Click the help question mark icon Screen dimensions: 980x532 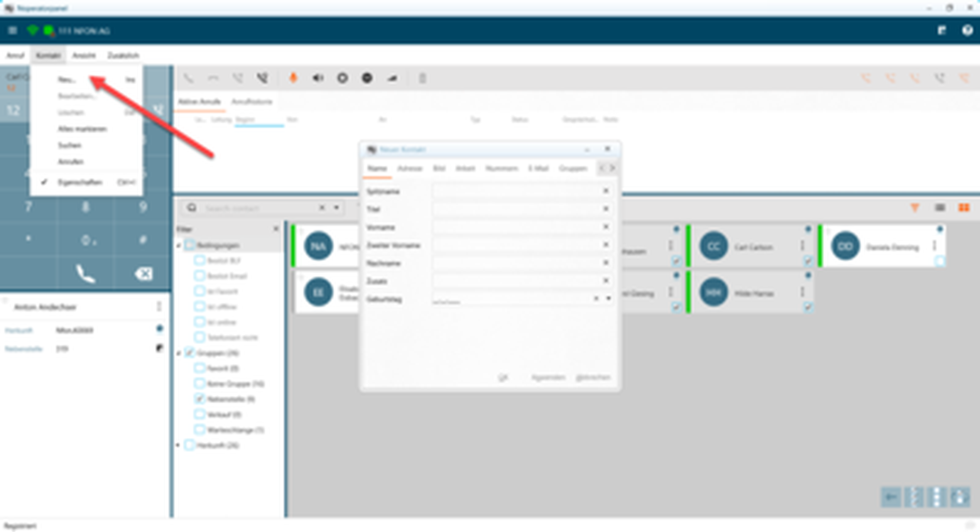coord(967,30)
